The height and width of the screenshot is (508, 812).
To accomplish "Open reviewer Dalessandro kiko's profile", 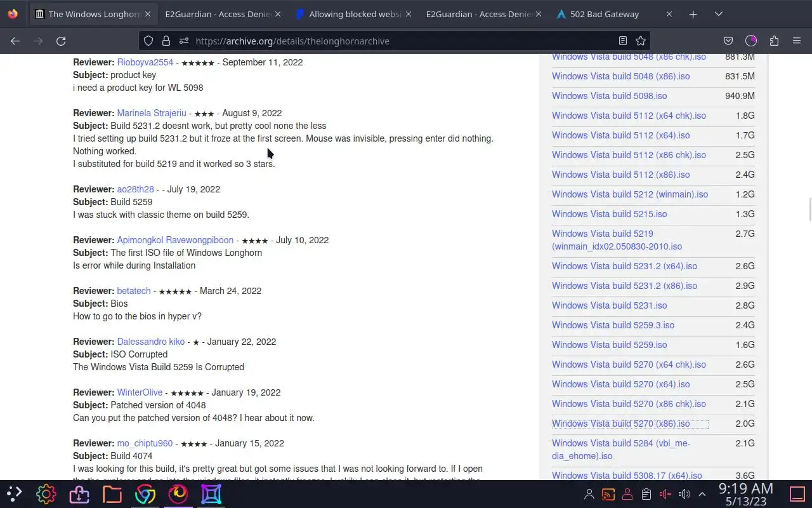I will coord(151,342).
